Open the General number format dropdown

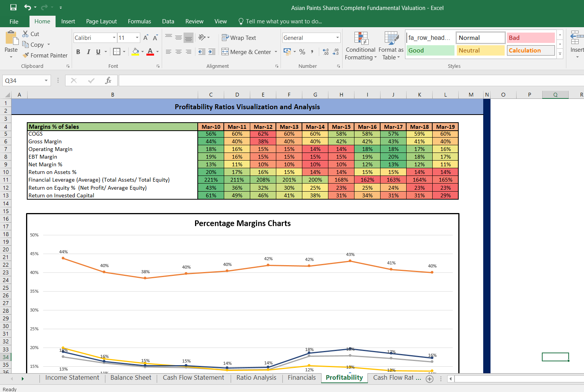[x=338, y=38]
